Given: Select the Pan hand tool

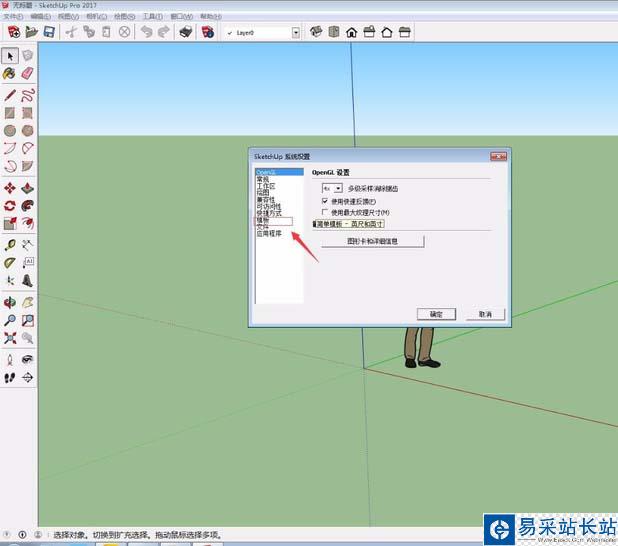Looking at the screenshot, I should (27, 303).
